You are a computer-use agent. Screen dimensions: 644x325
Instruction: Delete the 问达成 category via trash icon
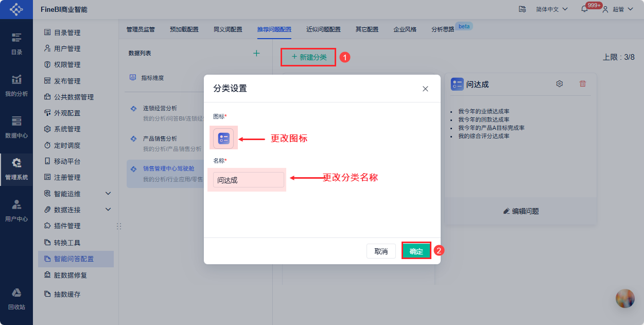tap(583, 83)
